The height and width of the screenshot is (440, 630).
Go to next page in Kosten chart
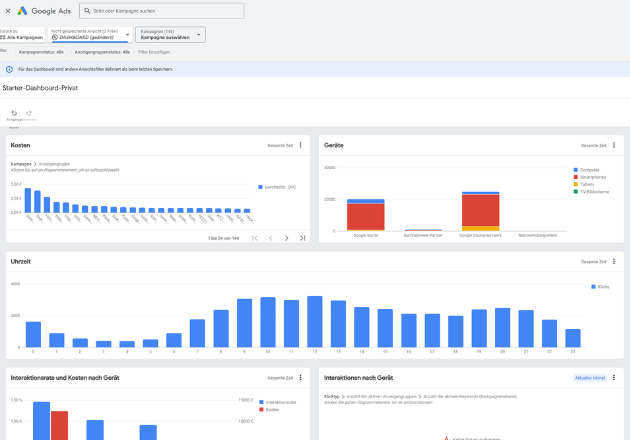pos(286,238)
